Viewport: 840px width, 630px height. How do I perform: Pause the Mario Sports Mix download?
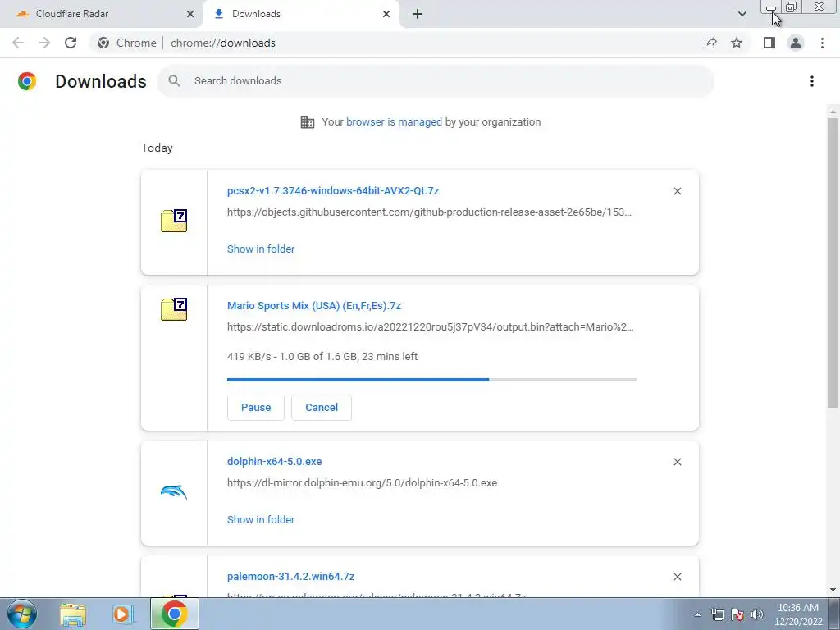click(256, 408)
